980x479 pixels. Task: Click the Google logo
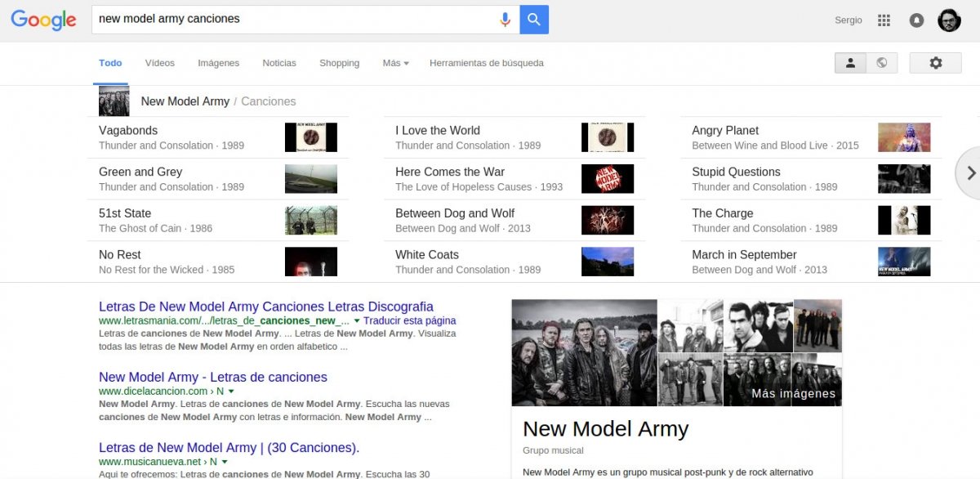pyautogui.click(x=43, y=20)
